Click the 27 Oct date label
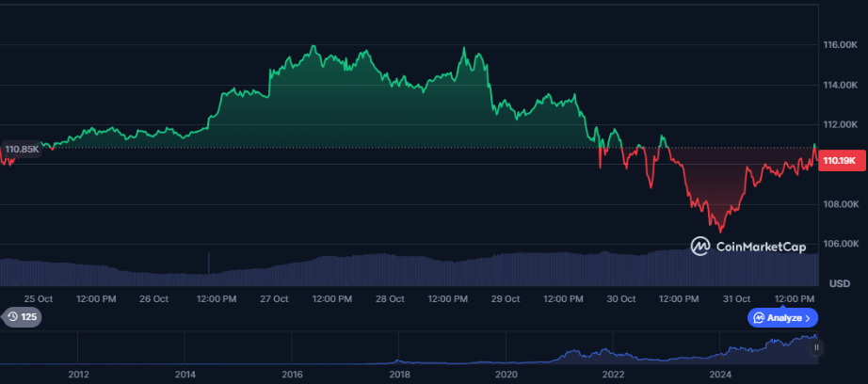 pyautogui.click(x=274, y=298)
